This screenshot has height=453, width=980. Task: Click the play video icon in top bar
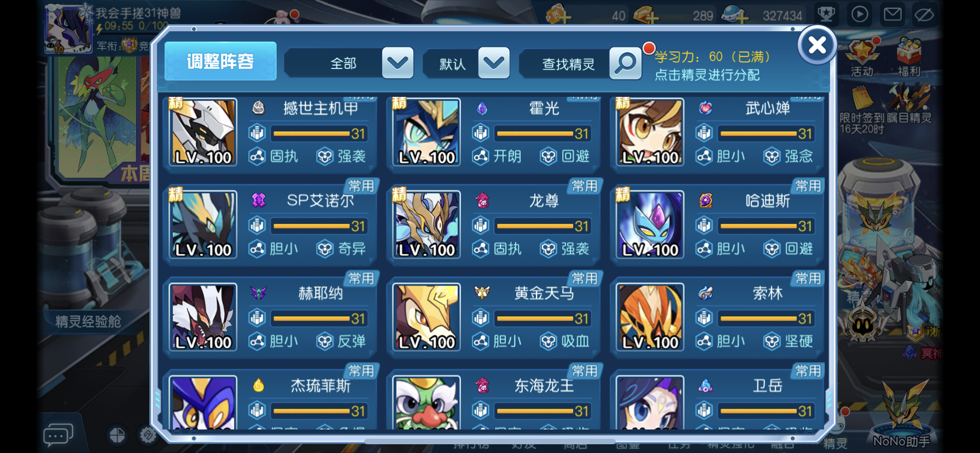(860, 14)
